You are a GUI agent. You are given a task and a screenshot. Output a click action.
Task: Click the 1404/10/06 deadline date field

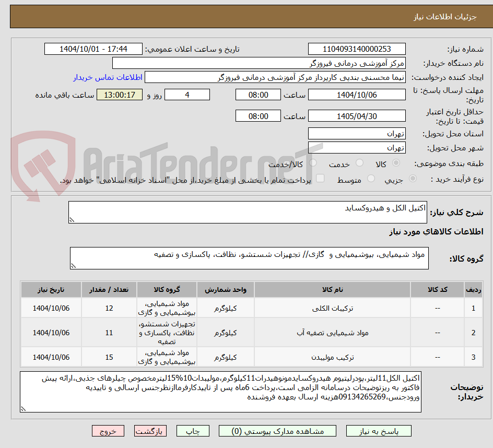(x=358, y=95)
